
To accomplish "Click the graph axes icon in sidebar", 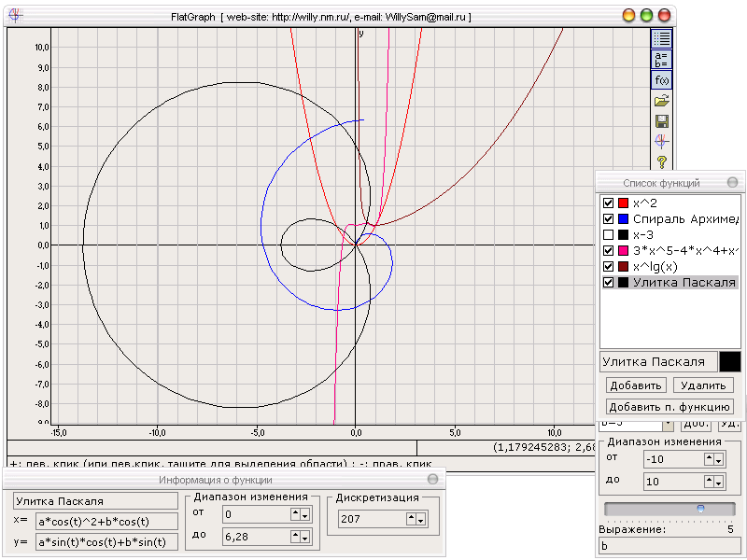I will click(x=661, y=142).
